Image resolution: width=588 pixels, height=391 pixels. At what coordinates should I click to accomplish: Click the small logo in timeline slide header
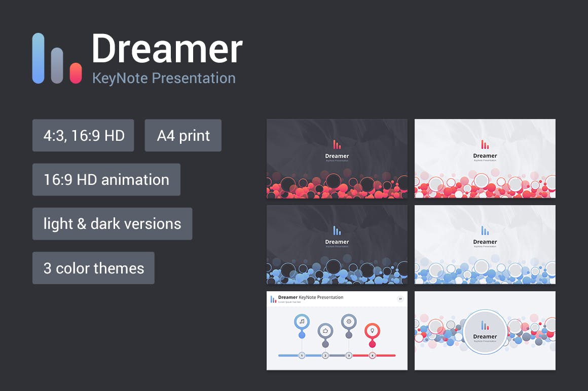coord(273,299)
